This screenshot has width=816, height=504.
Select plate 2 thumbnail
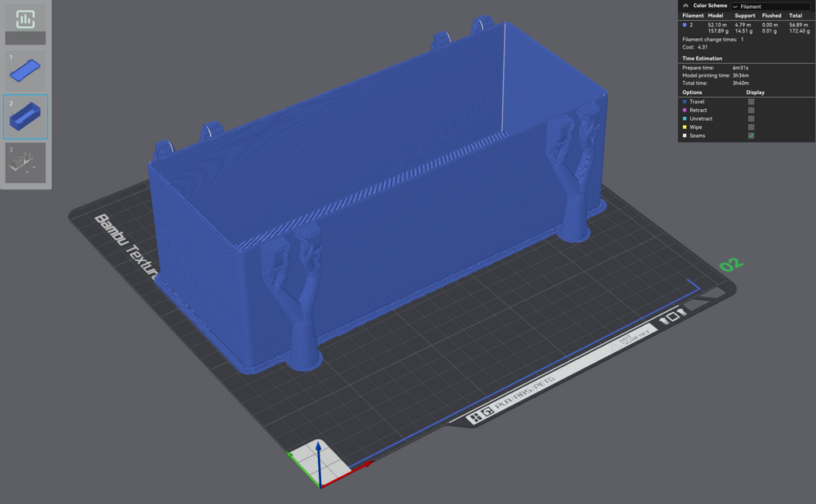click(25, 116)
